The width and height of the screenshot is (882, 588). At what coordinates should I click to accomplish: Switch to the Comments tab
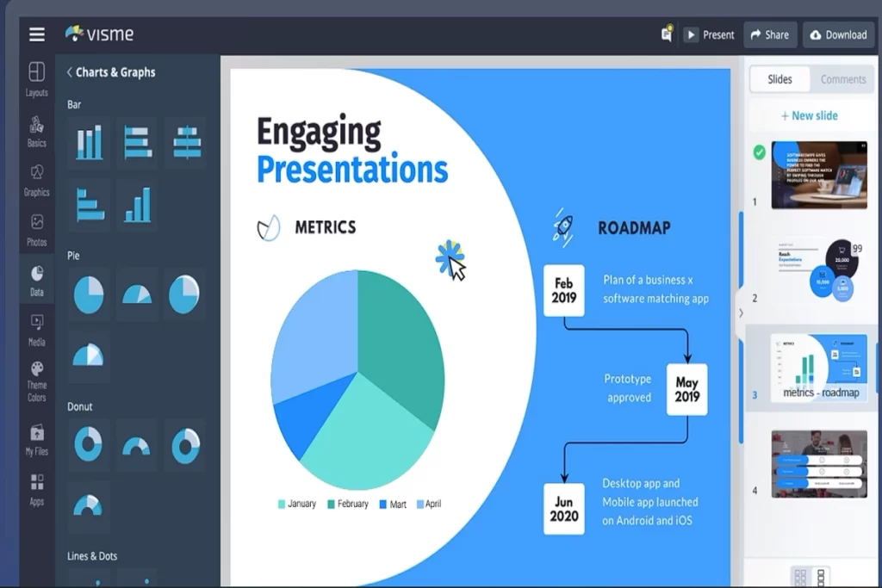pyautogui.click(x=842, y=79)
